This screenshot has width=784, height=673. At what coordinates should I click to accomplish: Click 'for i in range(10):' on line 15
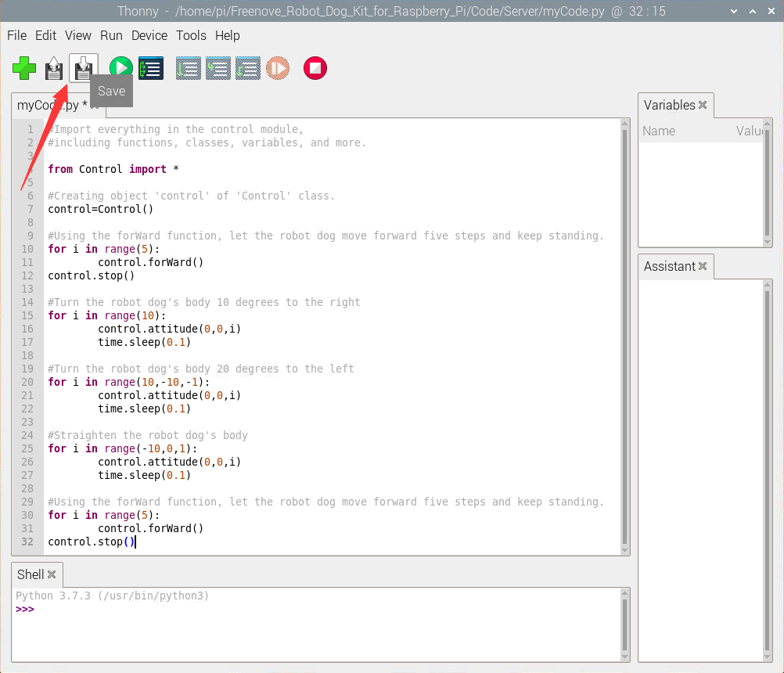click(106, 315)
